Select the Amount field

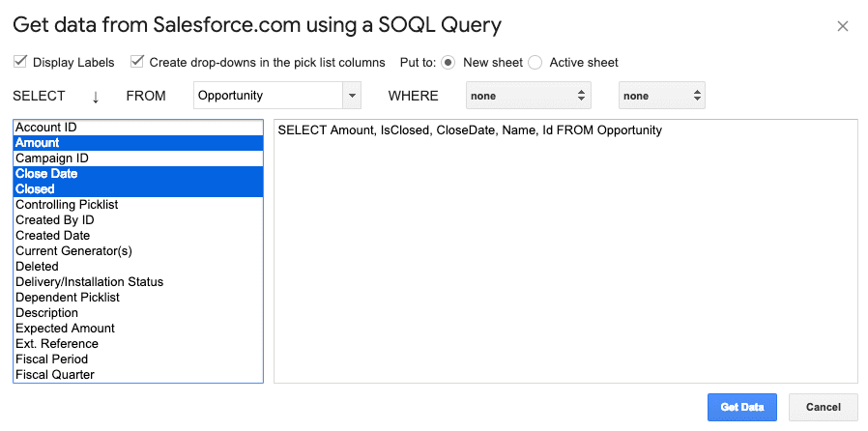[x=138, y=143]
